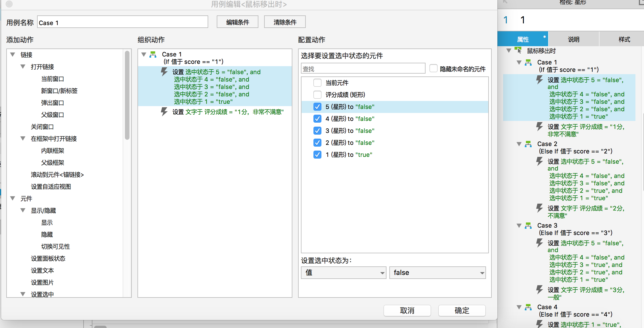Click the 查找 search field
The height and width of the screenshot is (328, 644).
tap(363, 69)
